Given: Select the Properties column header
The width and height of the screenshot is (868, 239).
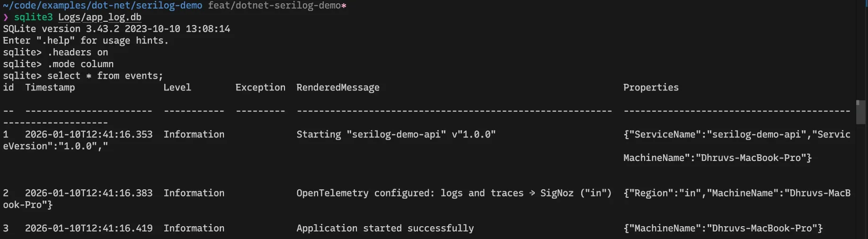Looking at the screenshot, I should pos(651,88).
